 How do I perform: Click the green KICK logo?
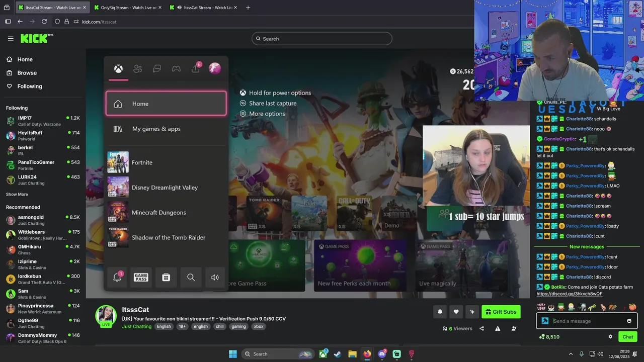(x=36, y=38)
